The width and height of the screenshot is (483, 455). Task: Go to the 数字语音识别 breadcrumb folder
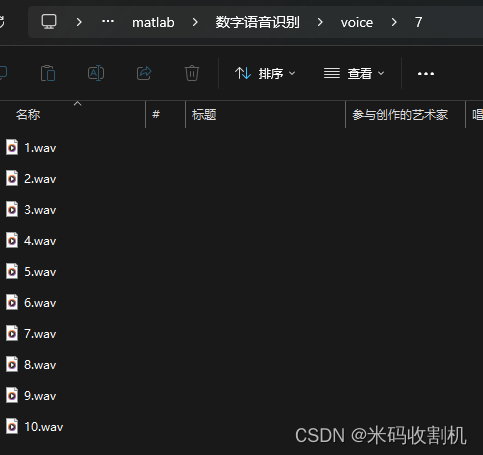[257, 22]
